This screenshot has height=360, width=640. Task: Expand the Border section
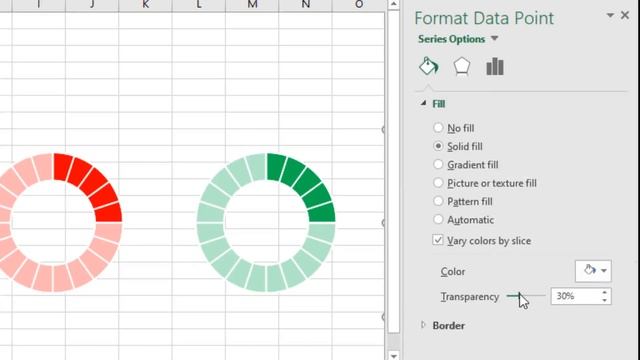pyautogui.click(x=423, y=325)
